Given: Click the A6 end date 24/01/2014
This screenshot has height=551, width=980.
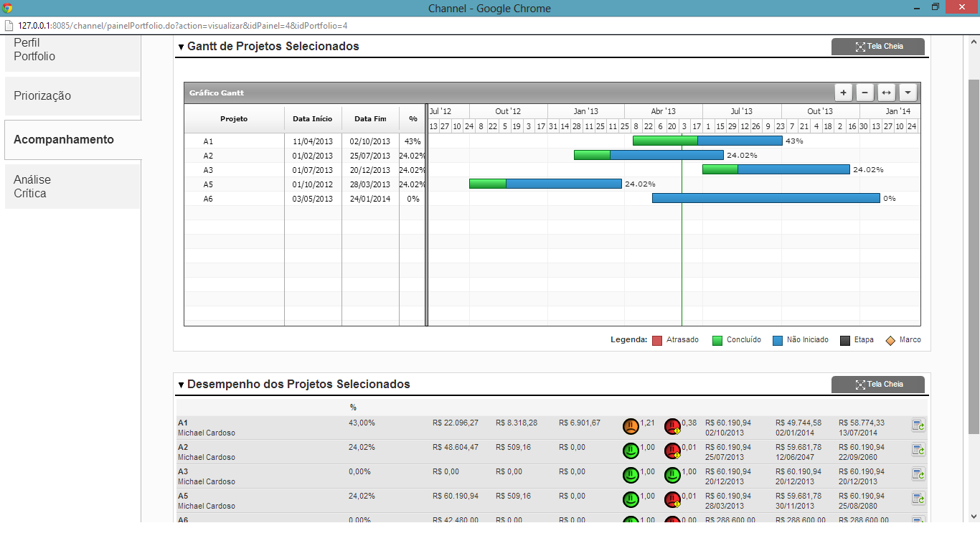Looking at the screenshot, I should click(x=370, y=199).
